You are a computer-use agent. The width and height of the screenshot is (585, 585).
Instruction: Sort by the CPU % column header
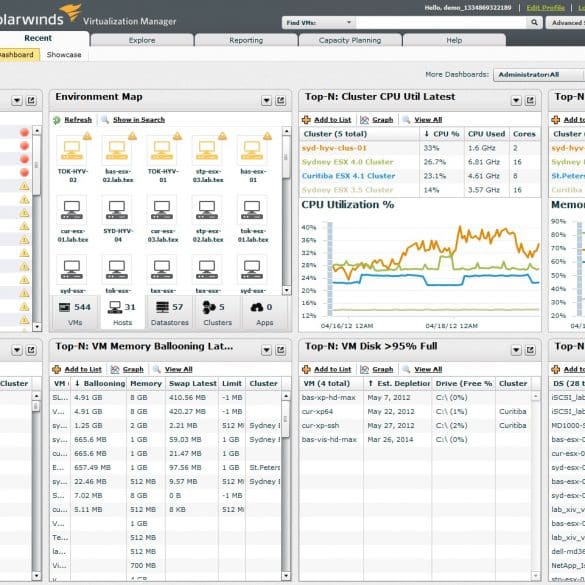(442, 134)
